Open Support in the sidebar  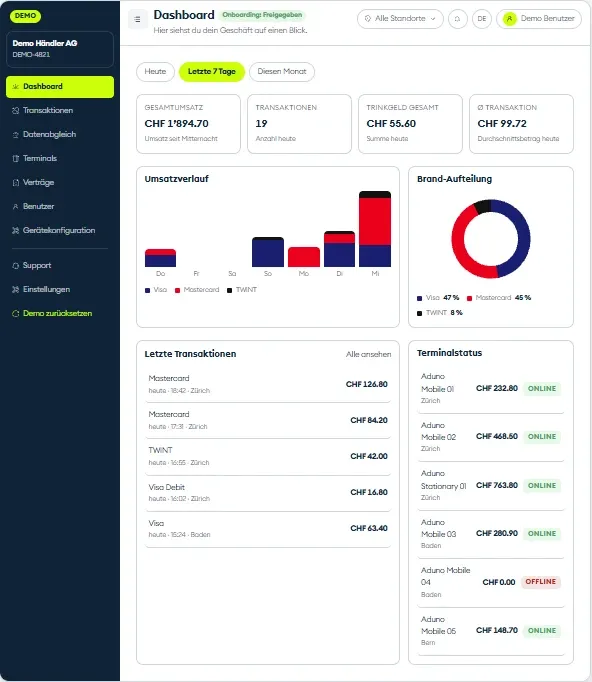pos(60,265)
